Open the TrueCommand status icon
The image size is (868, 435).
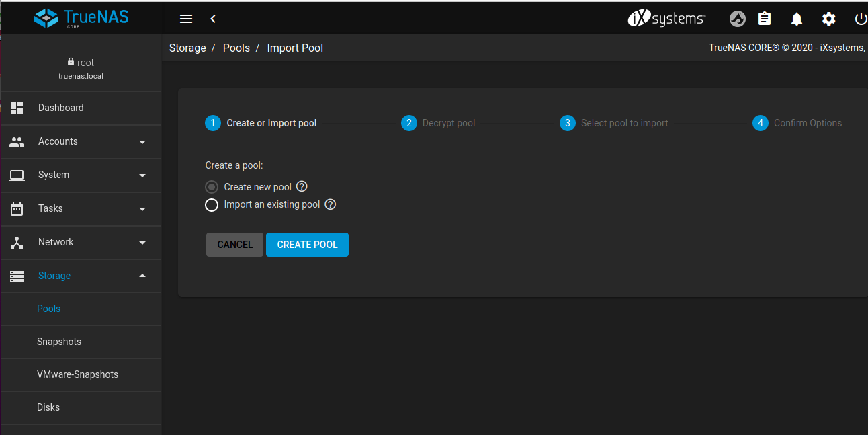[738, 19]
